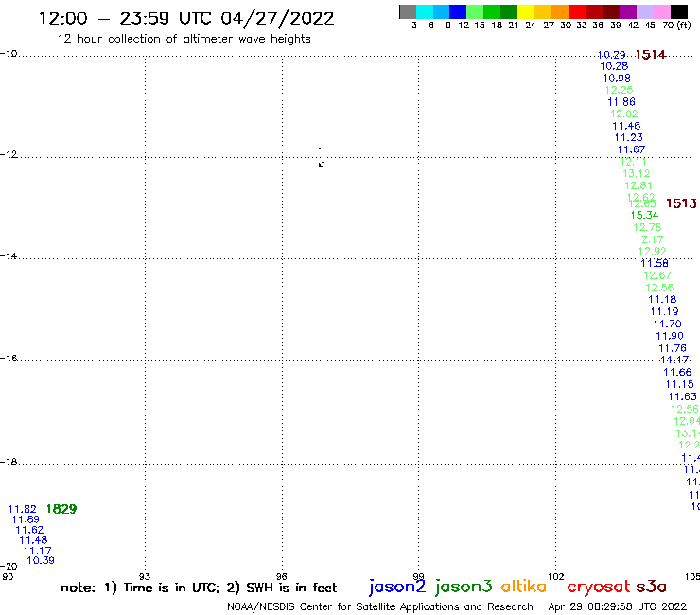This screenshot has height=615, width=700.
Task: Click the 'cryosat' satellite legend label
Action: [x=598, y=587]
